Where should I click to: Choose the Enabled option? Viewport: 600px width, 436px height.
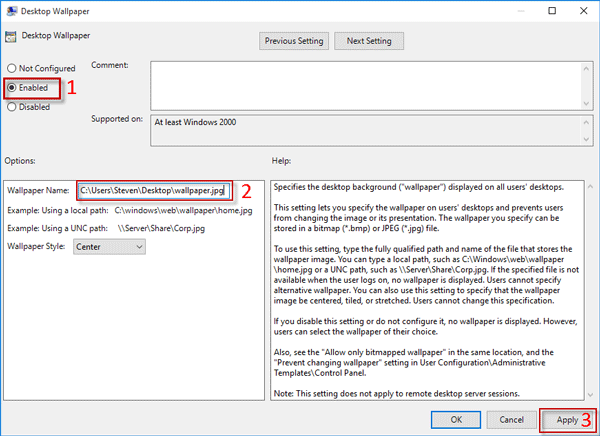pyautogui.click(x=12, y=88)
